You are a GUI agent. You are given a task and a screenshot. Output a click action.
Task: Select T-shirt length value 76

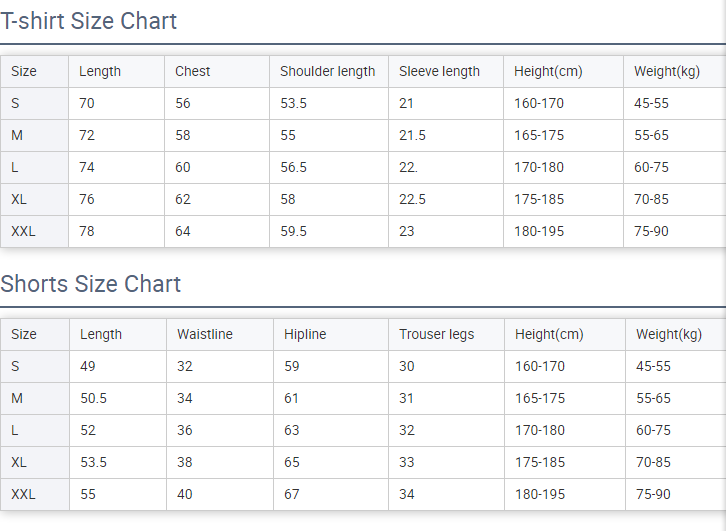[87, 199]
